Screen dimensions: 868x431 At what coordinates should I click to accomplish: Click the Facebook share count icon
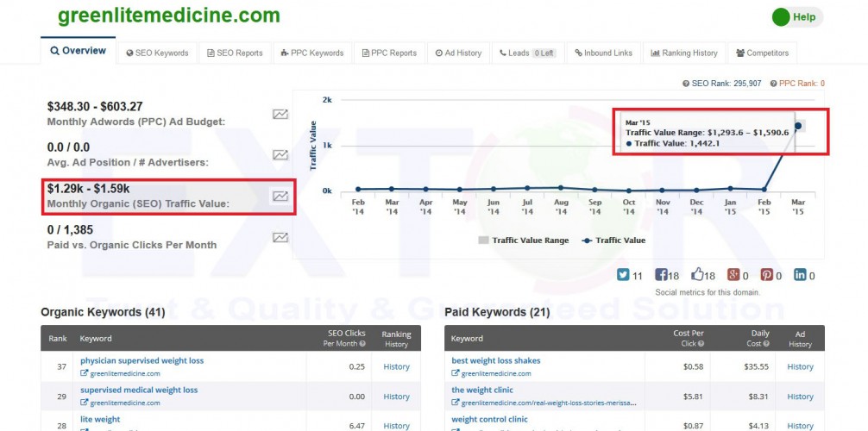[x=662, y=276]
